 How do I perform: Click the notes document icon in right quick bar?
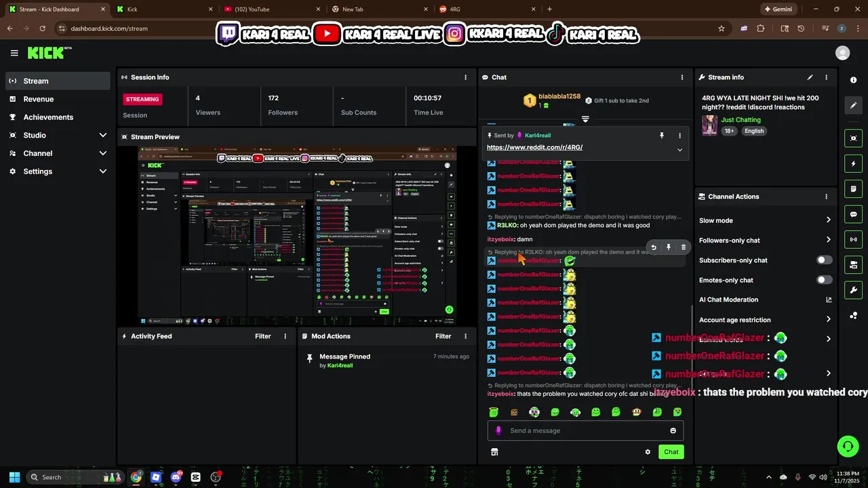coord(853,188)
